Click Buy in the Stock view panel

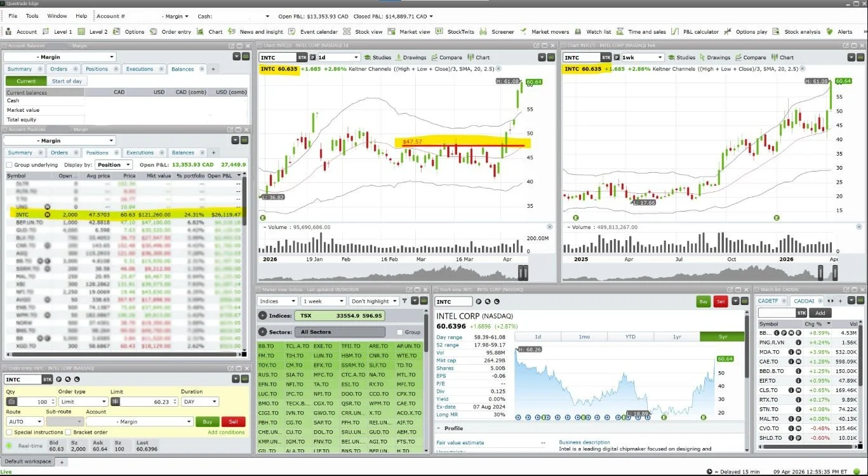703,302
